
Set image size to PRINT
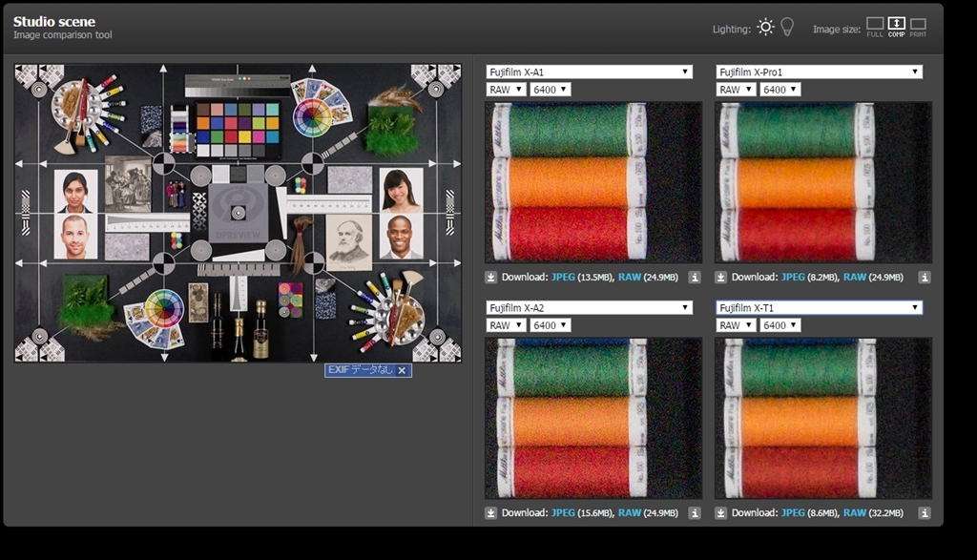[918, 28]
